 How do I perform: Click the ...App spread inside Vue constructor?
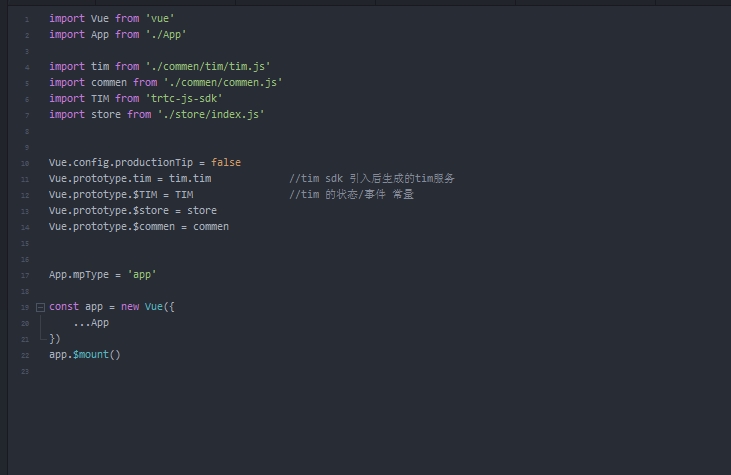point(91,323)
